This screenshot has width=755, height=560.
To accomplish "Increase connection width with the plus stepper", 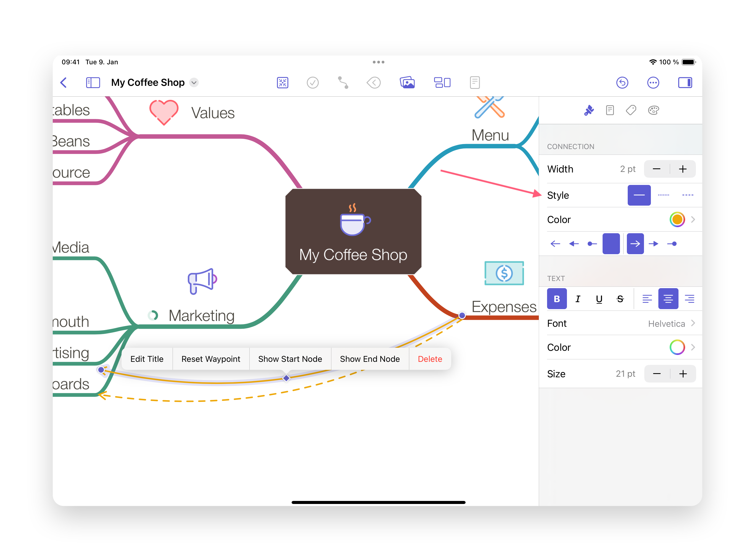I will [x=683, y=169].
